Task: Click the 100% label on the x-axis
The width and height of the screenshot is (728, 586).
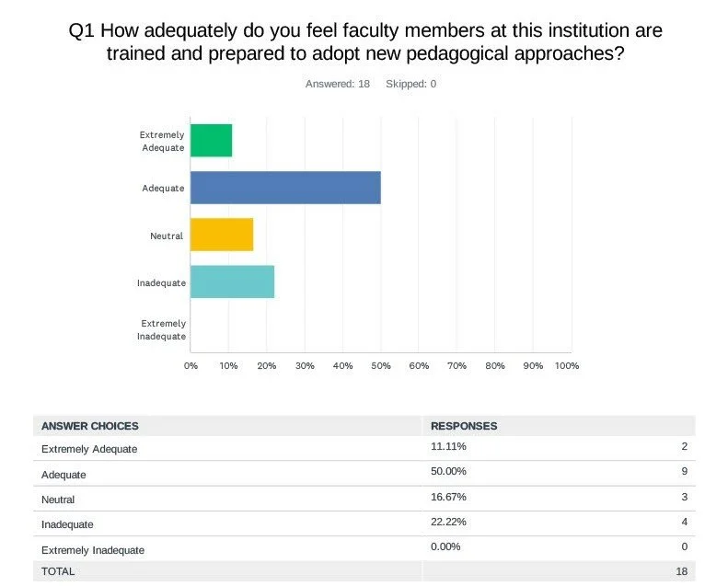Action: 567,365
